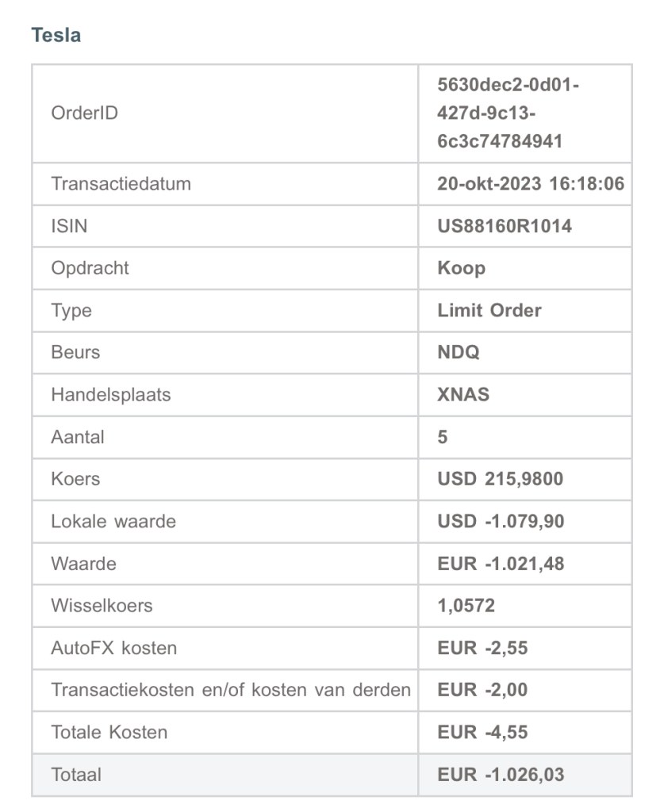
Task: Click the Tesla heading above the table
Action: point(56,35)
